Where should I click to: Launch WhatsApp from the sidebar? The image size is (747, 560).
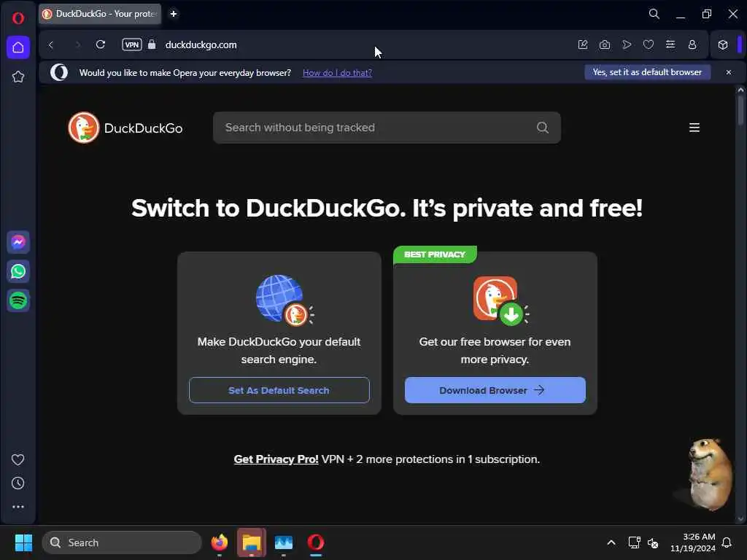18,271
